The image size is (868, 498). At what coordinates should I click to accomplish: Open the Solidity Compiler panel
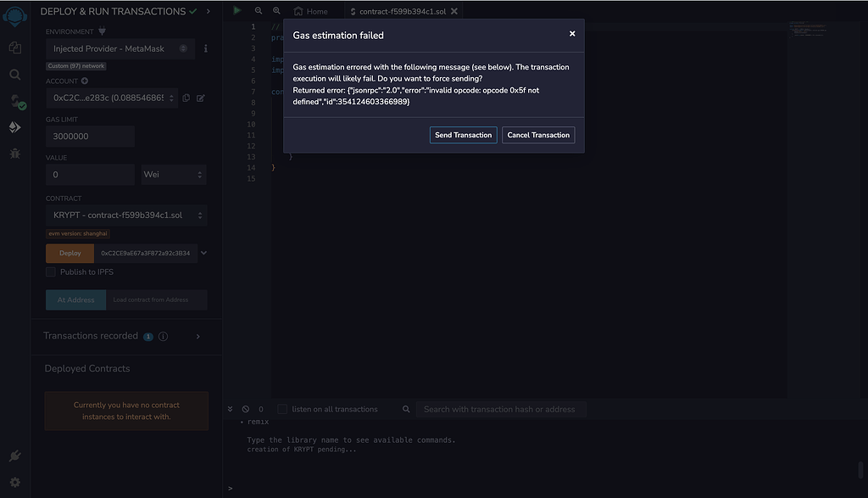[x=14, y=101]
